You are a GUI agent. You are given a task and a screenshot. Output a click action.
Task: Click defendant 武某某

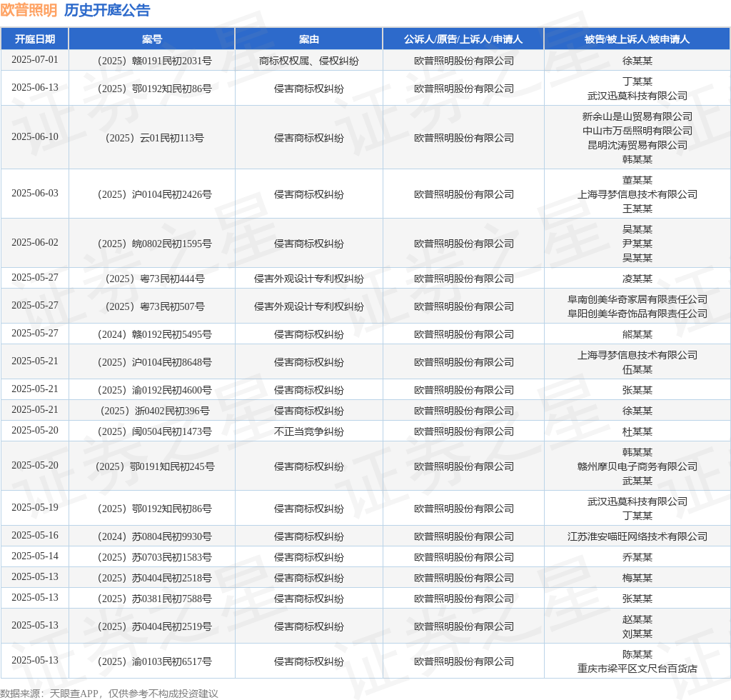click(637, 481)
